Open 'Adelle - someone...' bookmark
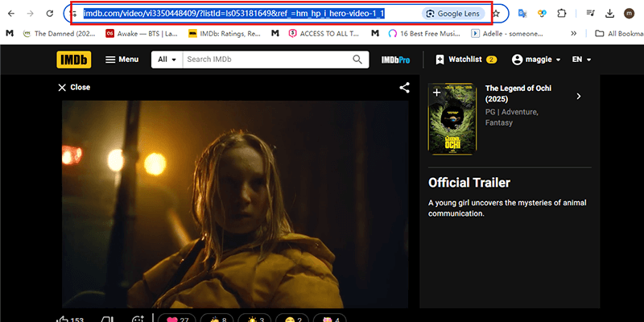The width and height of the screenshot is (644, 322). 507,33
